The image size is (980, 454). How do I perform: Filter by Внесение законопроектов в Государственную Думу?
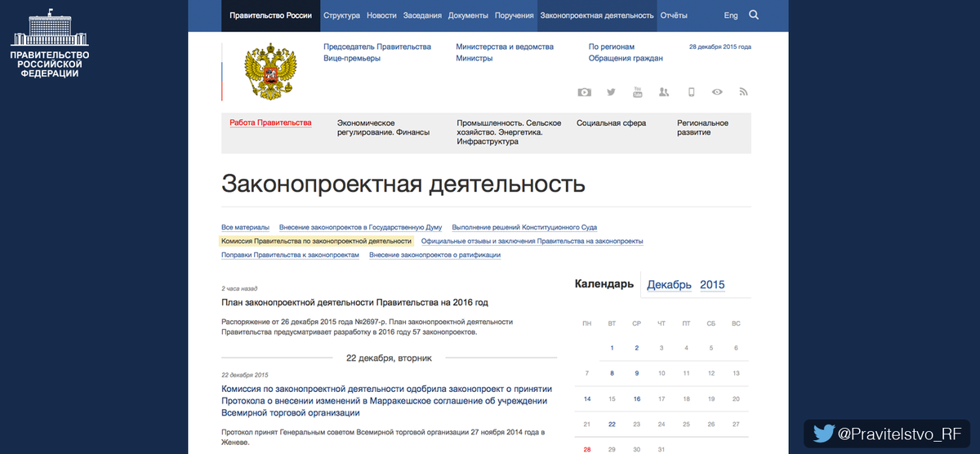pyautogui.click(x=360, y=227)
